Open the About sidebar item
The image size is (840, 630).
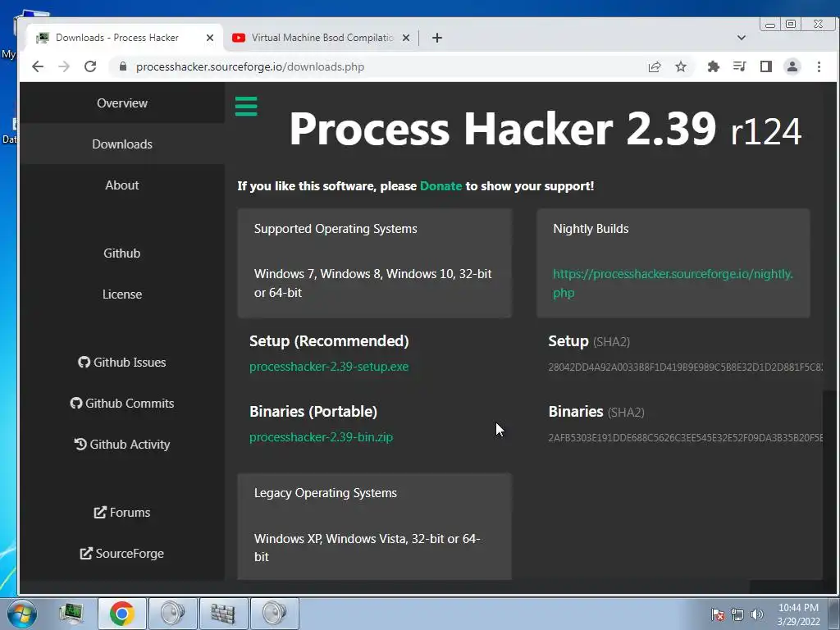[122, 185]
